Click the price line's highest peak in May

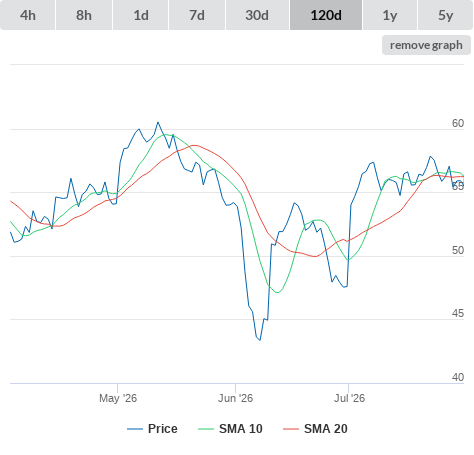[x=158, y=122]
